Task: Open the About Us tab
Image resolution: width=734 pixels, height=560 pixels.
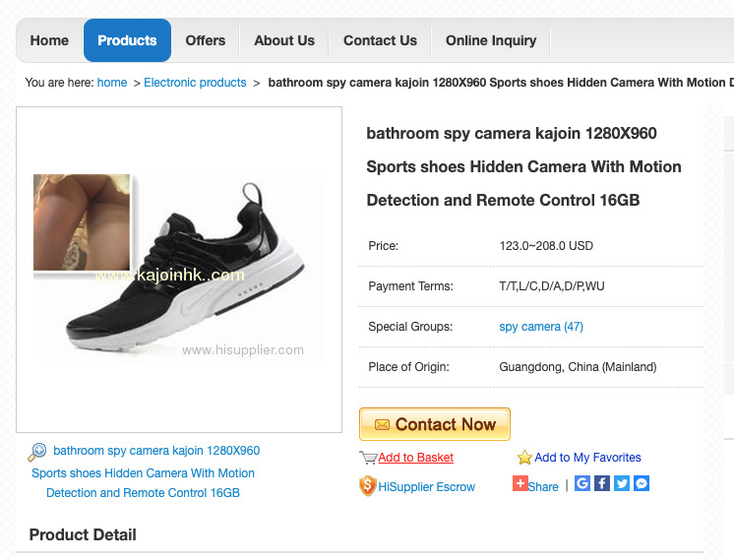Action: pyautogui.click(x=284, y=40)
